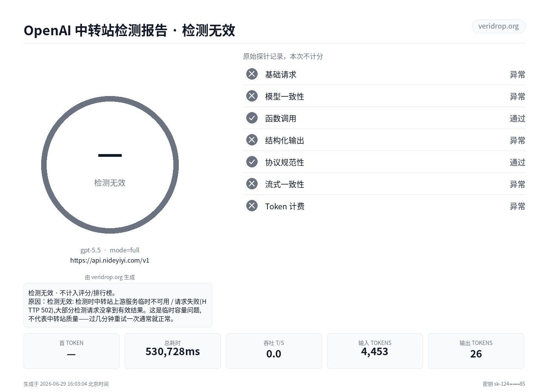Click the 密钥 sk-124 masked key text
Viewport: 549px width, 392px height.
coord(504,384)
